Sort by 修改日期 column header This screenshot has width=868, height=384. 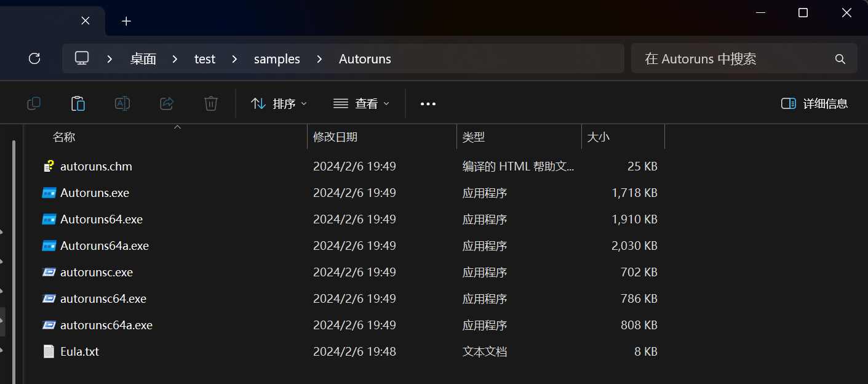335,137
